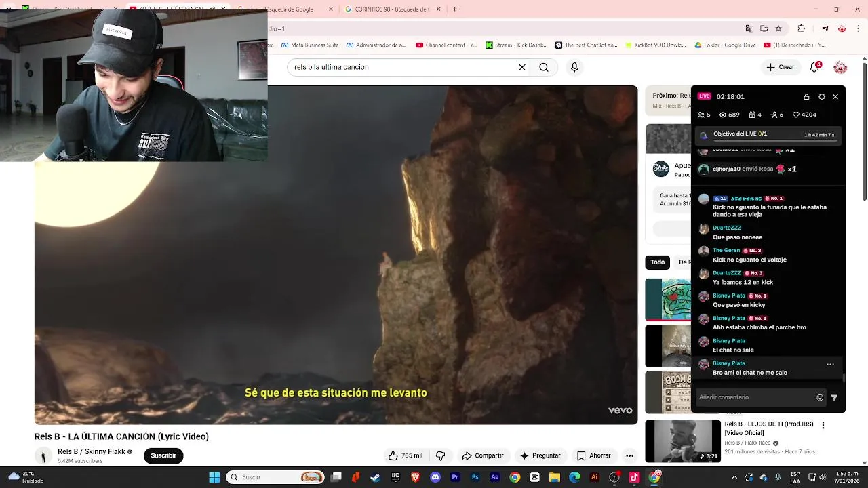Close the CORINTIOS 98 tab
The width and height of the screenshot is (868, 488).
click(438, 9)
